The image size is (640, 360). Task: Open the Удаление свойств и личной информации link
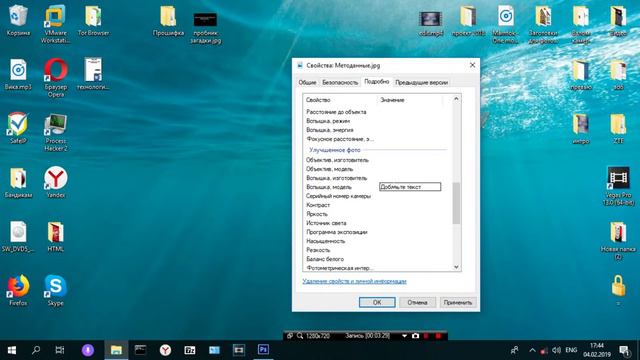354,281
